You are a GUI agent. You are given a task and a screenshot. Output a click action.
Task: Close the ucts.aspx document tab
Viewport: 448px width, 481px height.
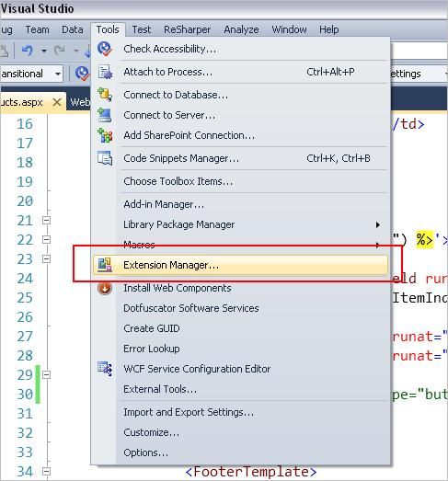(x=57, y=102)
